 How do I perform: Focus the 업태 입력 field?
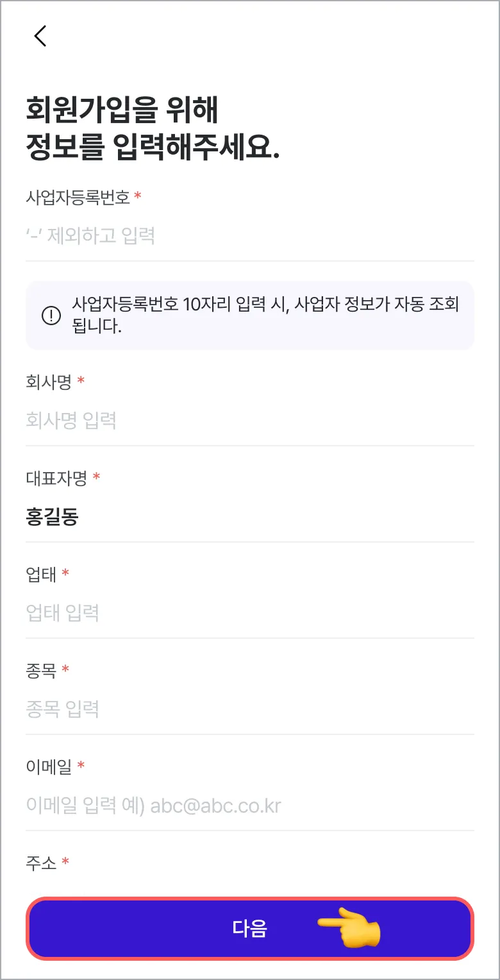click(250, 613)
